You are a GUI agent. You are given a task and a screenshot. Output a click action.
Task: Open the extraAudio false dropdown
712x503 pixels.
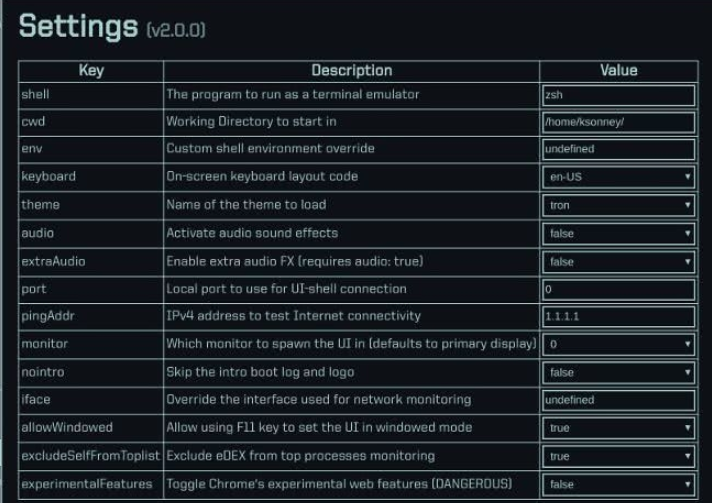[618, 261]
